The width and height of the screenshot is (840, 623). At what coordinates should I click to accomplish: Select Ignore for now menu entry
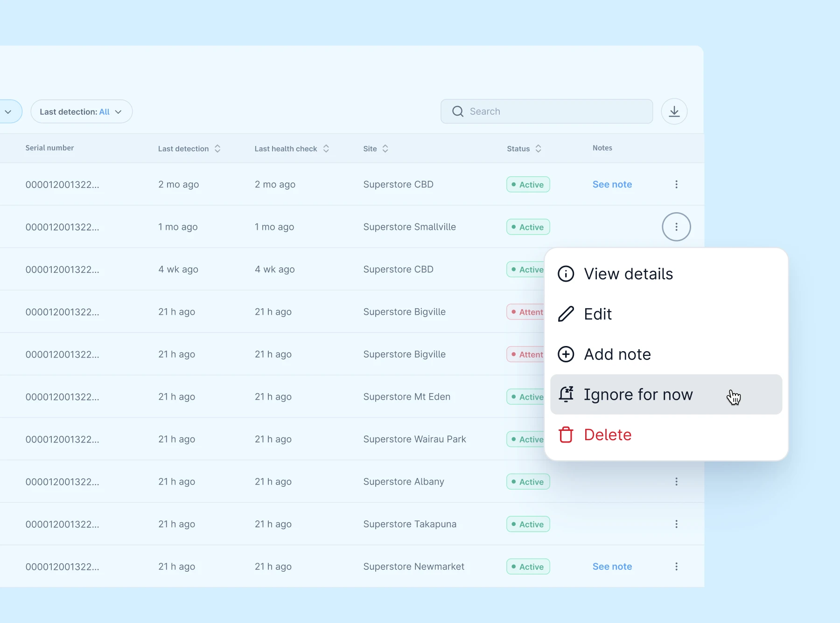[666, 395]
